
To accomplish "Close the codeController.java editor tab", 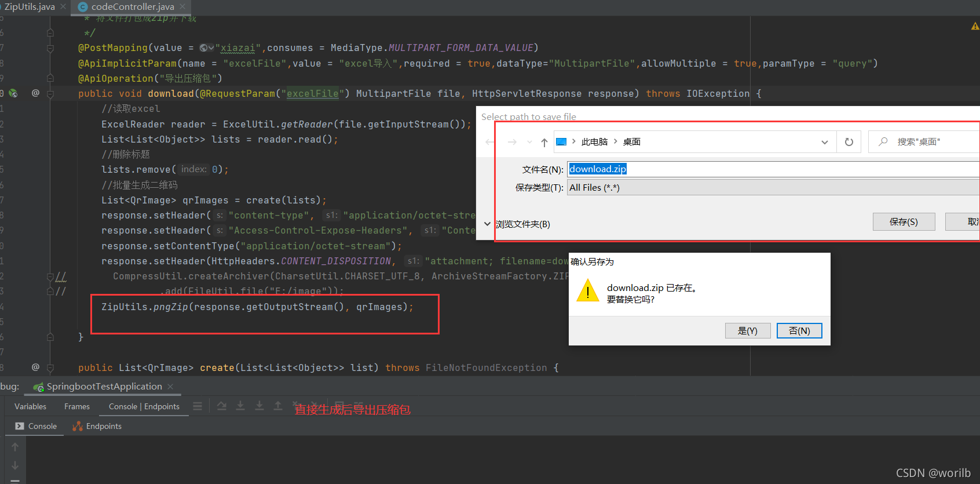I will (x=182, y=6).
